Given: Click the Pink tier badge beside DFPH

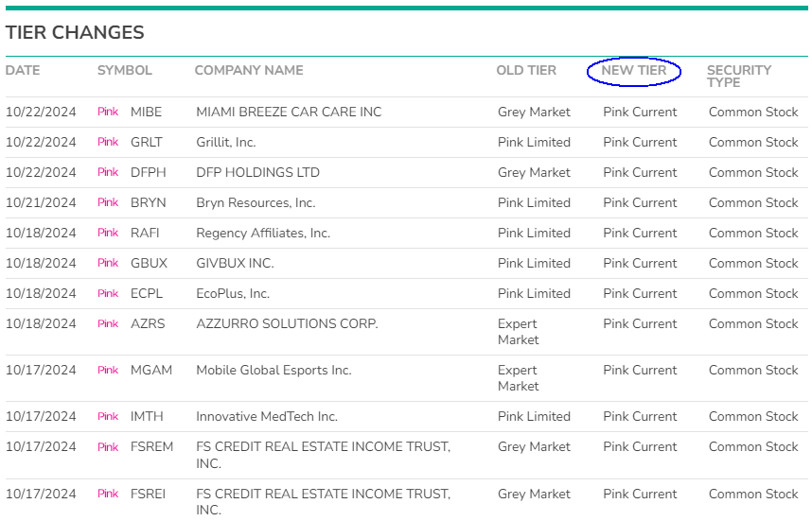Looking at the screenshot, I should (108, 172).
